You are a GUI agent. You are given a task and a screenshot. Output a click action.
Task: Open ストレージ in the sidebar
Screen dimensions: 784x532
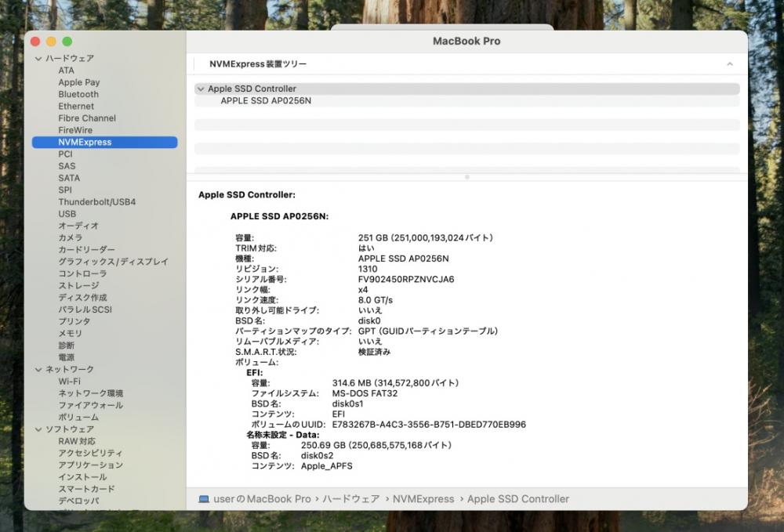point(78,286)
